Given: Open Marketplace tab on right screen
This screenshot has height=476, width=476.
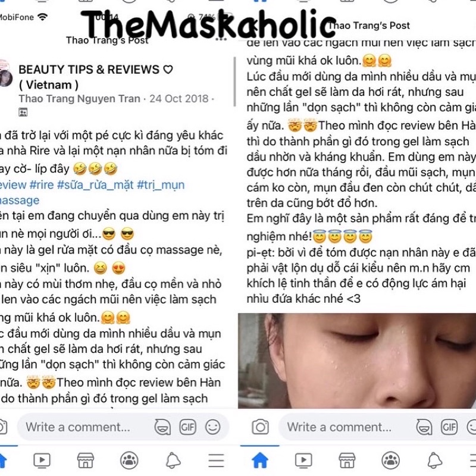Looking at the screenshot, I should [347, 461].
